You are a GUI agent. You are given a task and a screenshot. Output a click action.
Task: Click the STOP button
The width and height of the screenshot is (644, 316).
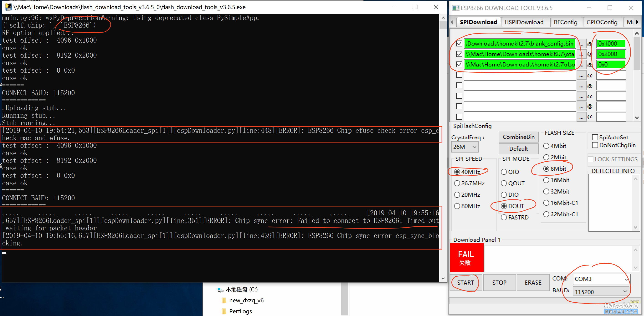pyautogui.click(x=499, y=283)
